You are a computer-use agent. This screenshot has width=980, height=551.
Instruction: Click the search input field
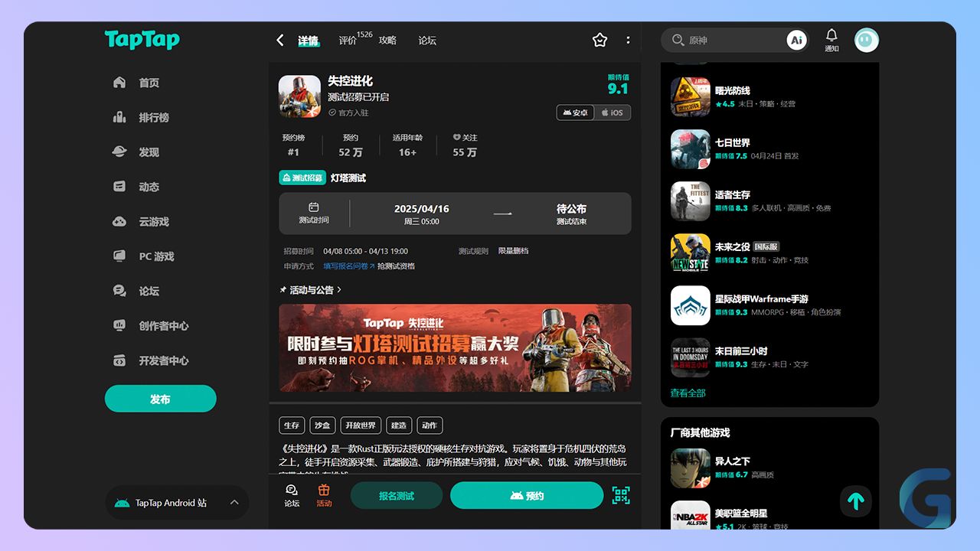point(733,40)
